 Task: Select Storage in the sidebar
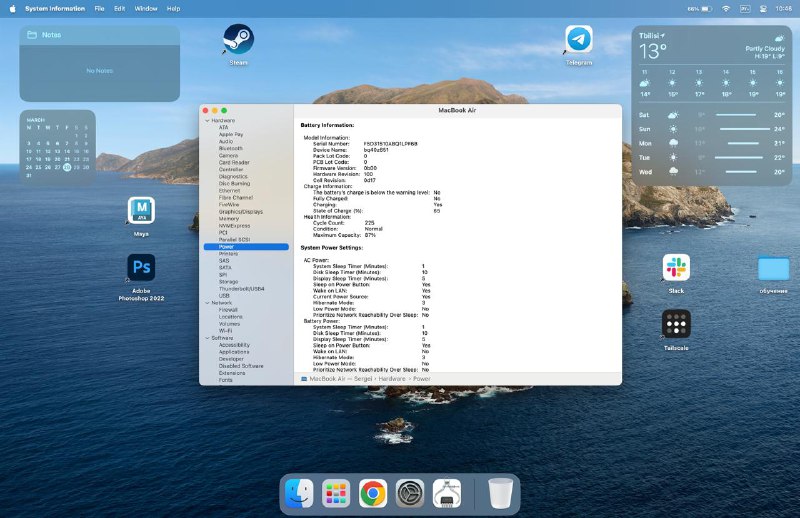[x=228, y=282]
